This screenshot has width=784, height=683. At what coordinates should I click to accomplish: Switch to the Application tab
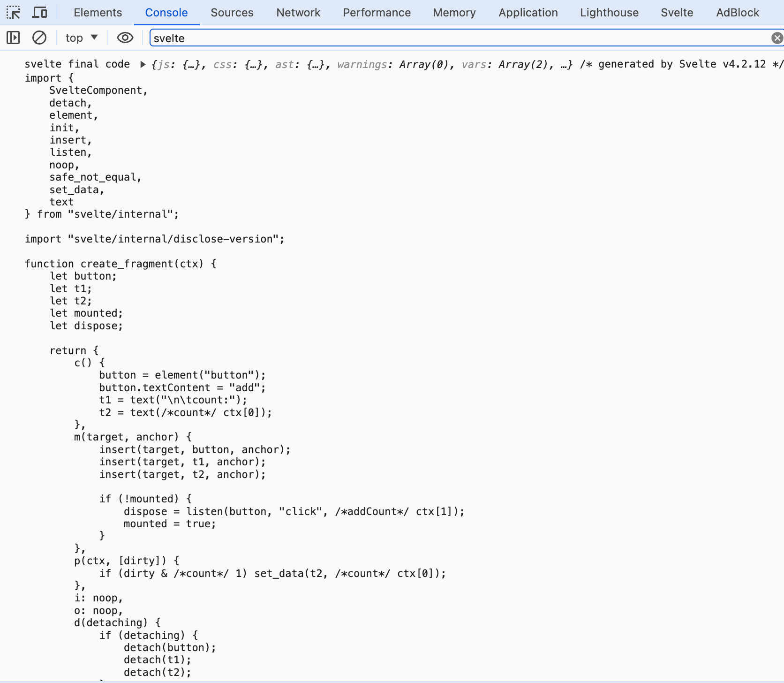[528, 13]
